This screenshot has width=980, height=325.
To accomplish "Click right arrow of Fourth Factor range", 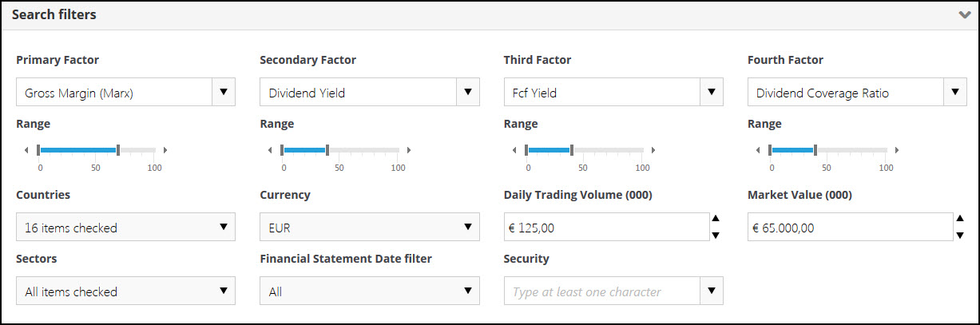I will [897, 150].
